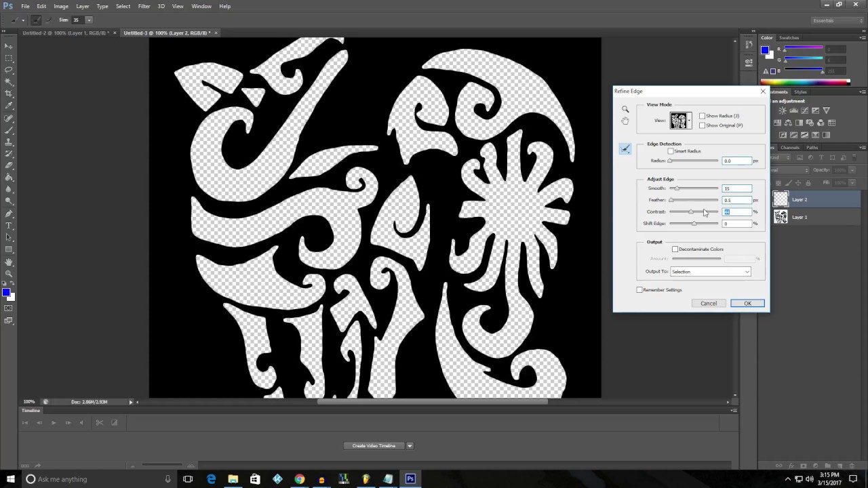This screenshot has width=868, height=488.
Task: Open Google Chrome from the taskbar
Action: (x=300, y=479)
